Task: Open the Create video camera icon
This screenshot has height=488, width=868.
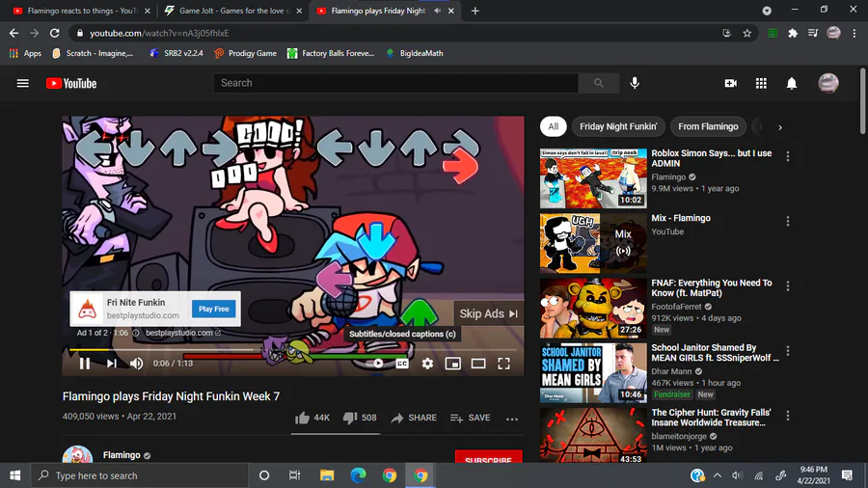Action: tap(731, 83)
